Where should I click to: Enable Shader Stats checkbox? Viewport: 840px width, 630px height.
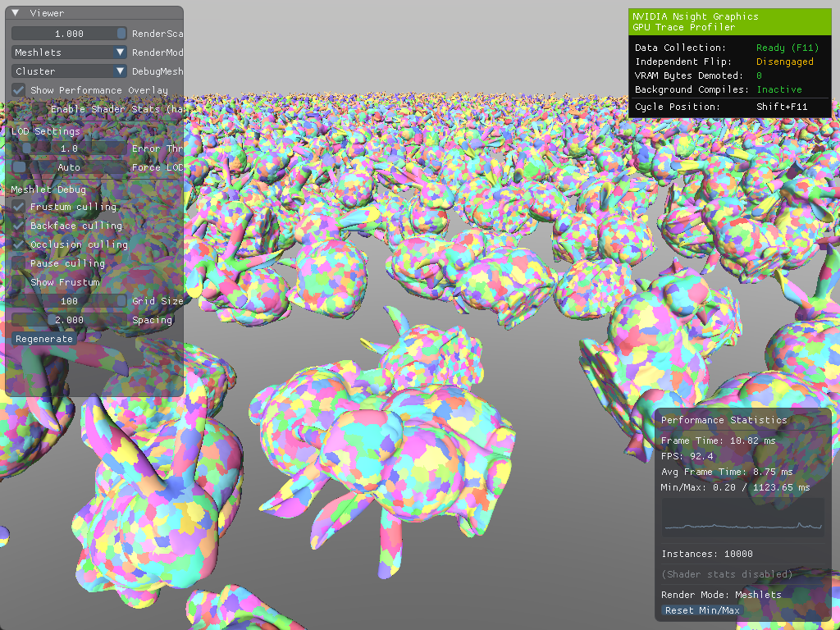(x=18, y=109)
